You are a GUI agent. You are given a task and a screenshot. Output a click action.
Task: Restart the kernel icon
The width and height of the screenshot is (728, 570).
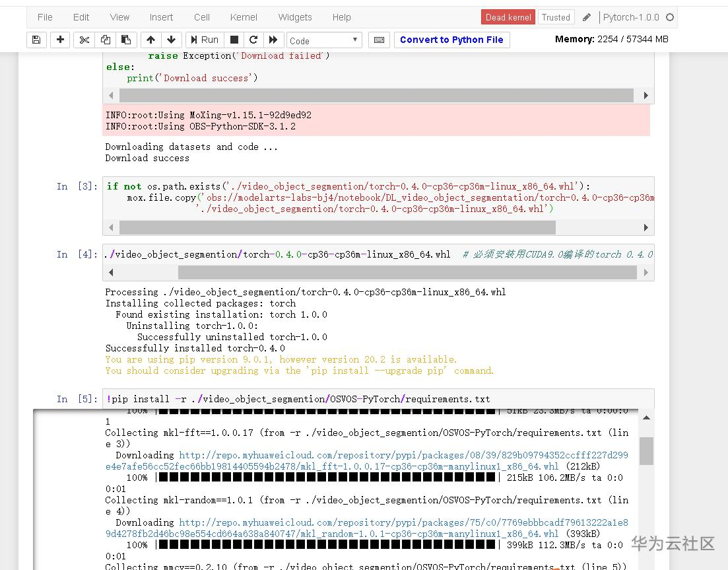[253, 40]
